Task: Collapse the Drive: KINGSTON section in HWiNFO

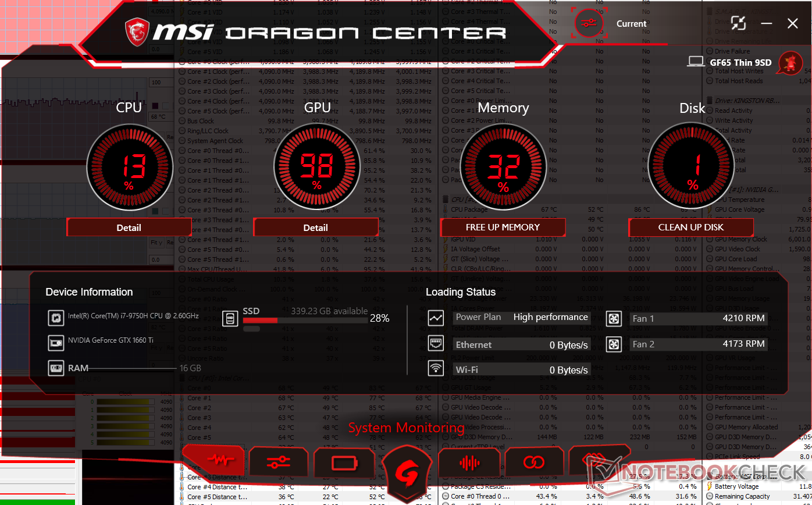Action: click(710, 101)
